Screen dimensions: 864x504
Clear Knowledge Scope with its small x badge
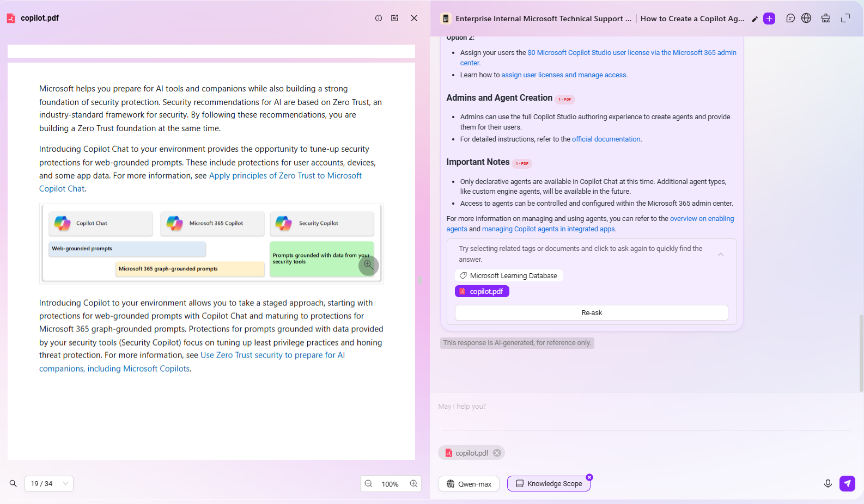589,477
